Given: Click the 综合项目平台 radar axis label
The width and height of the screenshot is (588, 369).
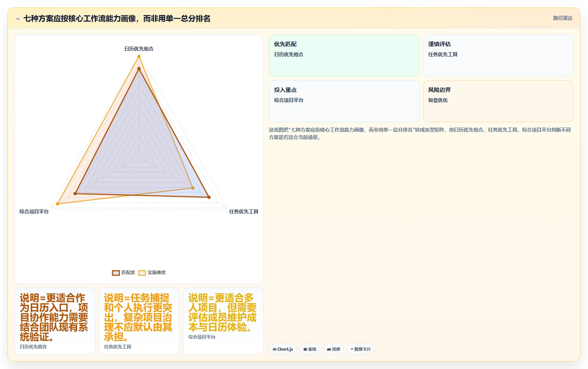Looking at the screenshot, I should (34, 211).
